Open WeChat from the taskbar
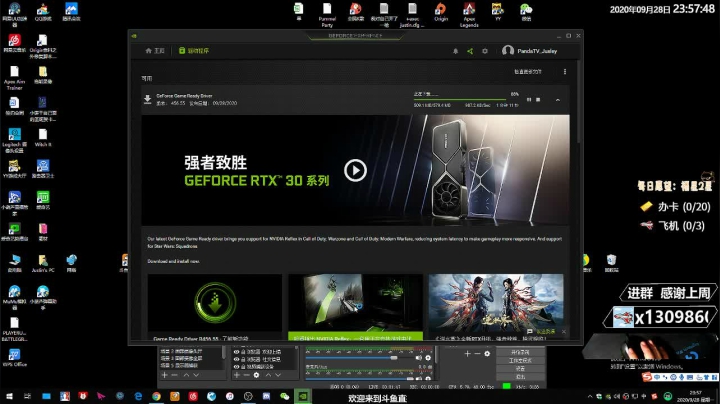The width and height of the screenshot is (720, 404). 284,396
